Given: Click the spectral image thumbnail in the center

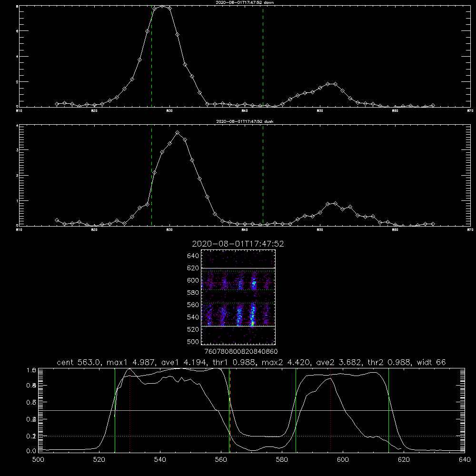Looking at the screenshot, I should [238, 297].
